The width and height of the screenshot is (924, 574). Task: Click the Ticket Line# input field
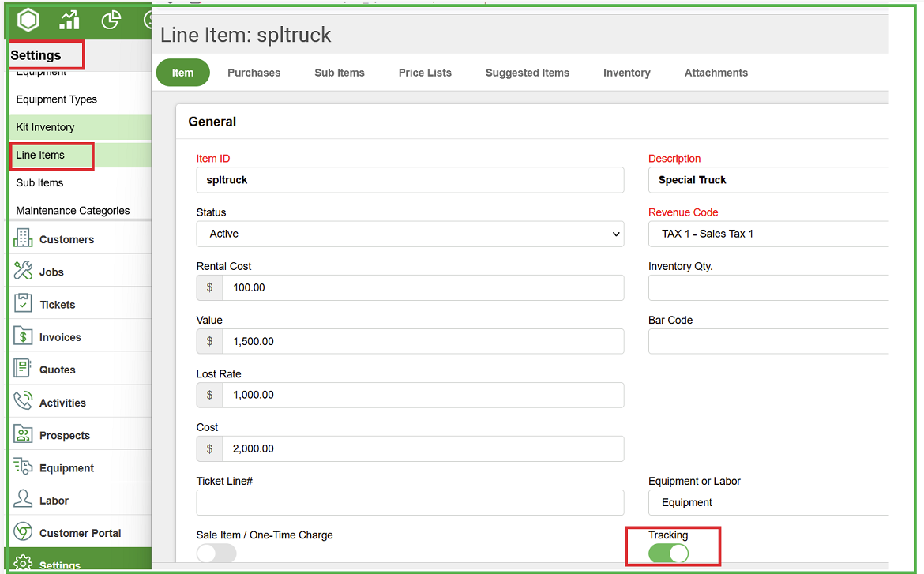point(410,503)
